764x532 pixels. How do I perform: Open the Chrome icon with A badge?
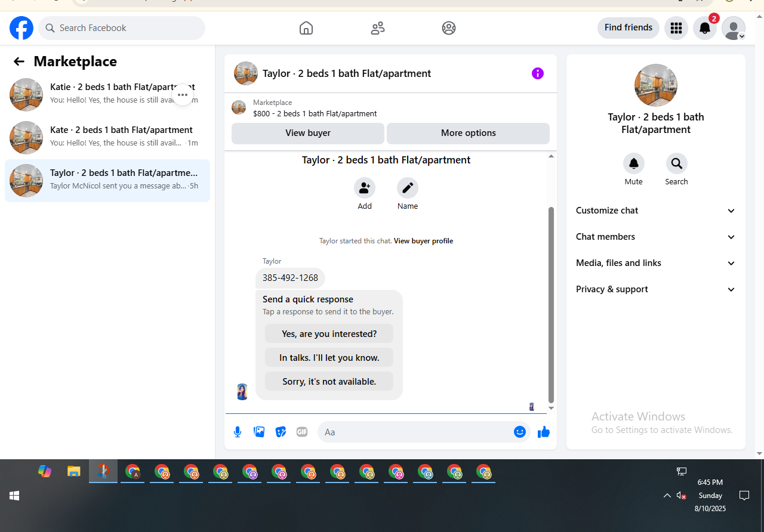[133, 472]
